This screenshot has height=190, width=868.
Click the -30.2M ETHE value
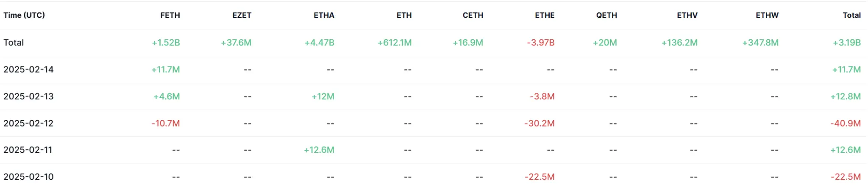(x=539, y=124)
